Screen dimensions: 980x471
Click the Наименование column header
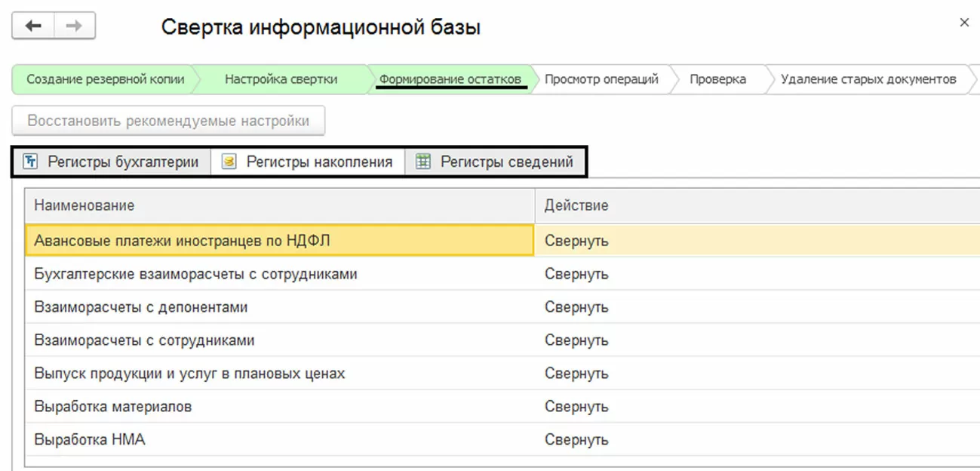[280, 205]
